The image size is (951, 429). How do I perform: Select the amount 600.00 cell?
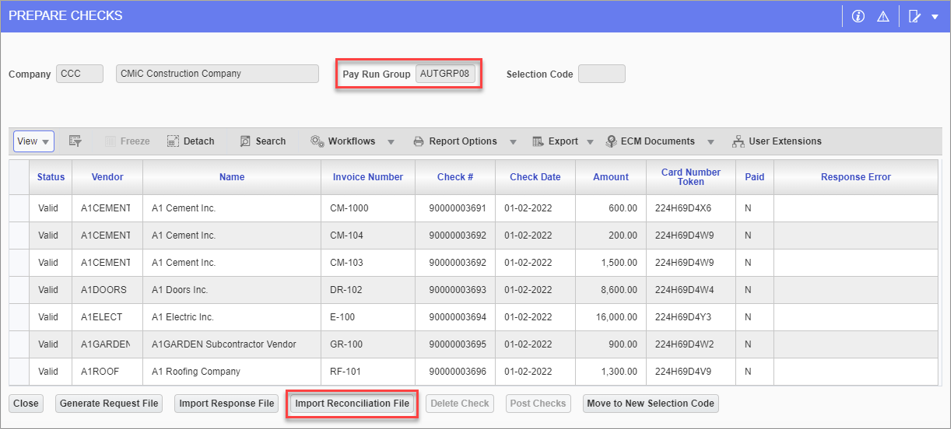tap(611, 208)
